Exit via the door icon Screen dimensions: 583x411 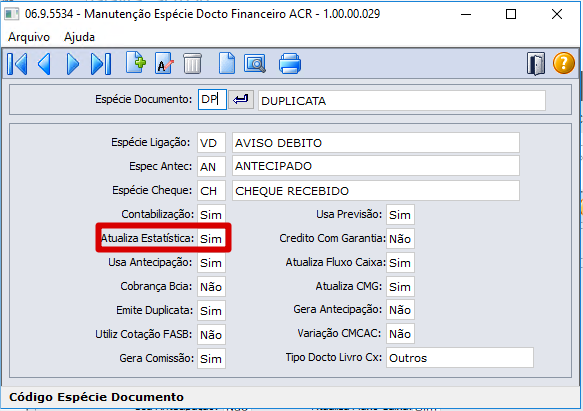coord(536,64)
